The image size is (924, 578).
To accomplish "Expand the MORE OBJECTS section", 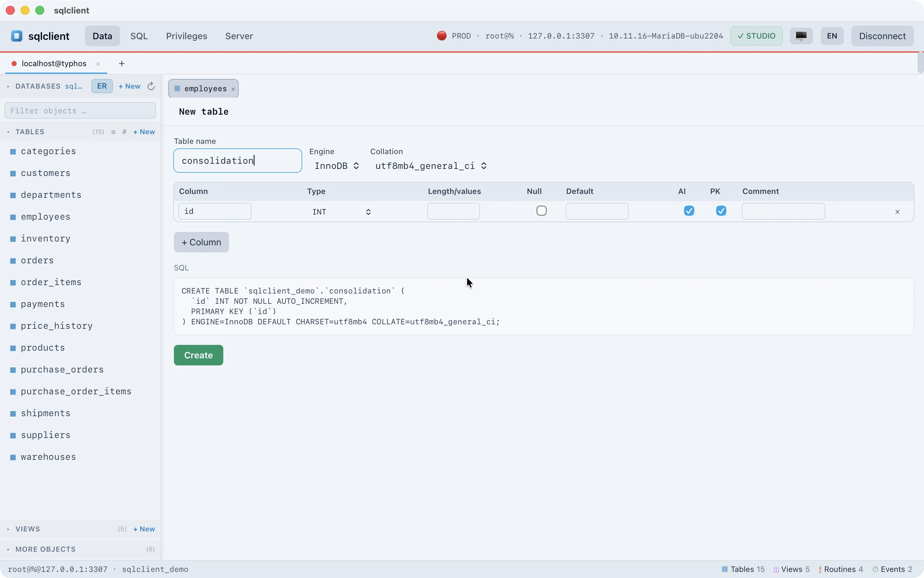I will (x=8, y=549).
